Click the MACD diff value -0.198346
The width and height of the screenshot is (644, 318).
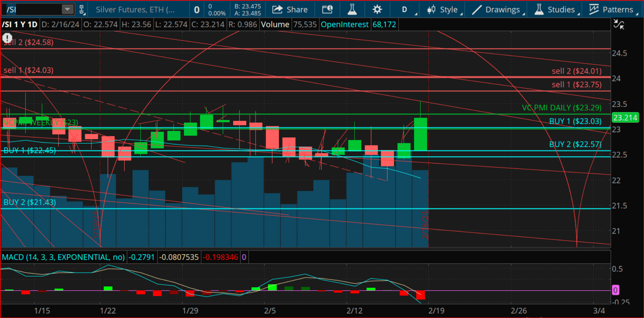click(221, 257)
